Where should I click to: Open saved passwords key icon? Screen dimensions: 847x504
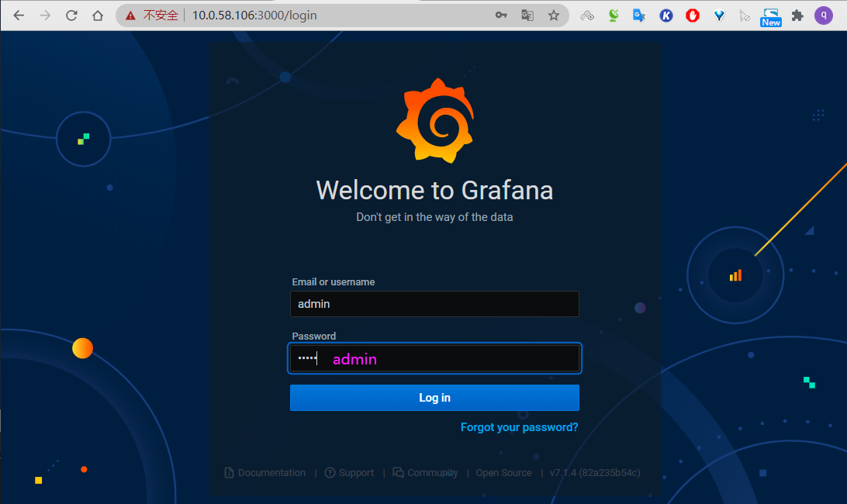point(501,16)
